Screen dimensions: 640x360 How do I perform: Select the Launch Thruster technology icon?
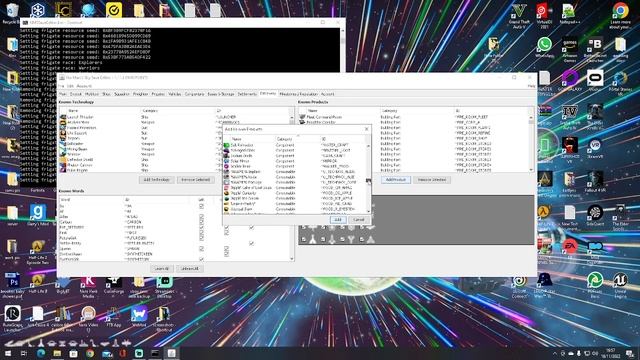pos(63,117)
